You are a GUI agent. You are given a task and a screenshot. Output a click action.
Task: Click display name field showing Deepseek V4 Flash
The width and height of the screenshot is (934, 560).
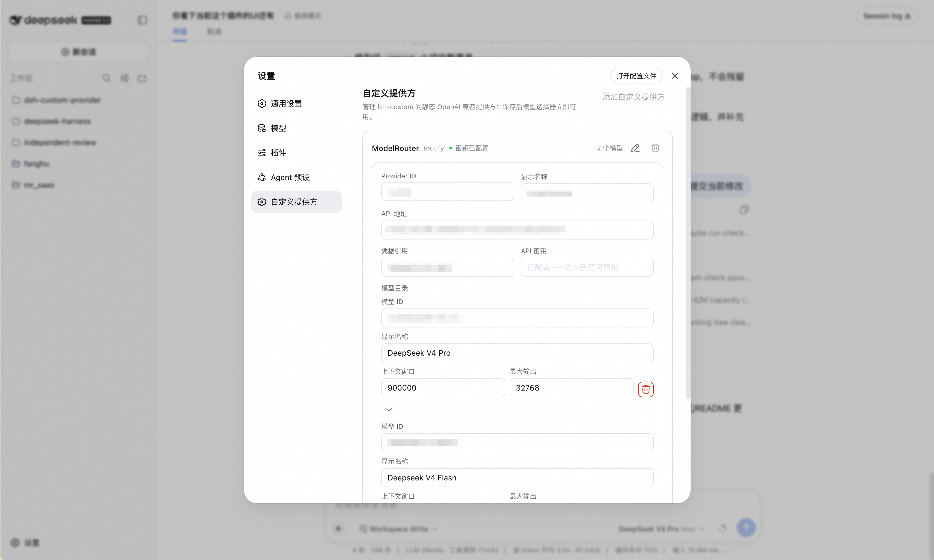point(517,478)
